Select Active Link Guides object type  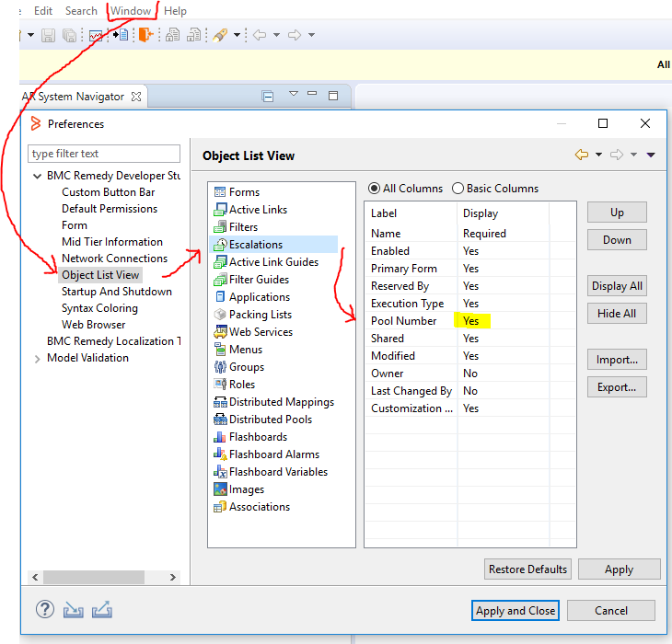266,262
